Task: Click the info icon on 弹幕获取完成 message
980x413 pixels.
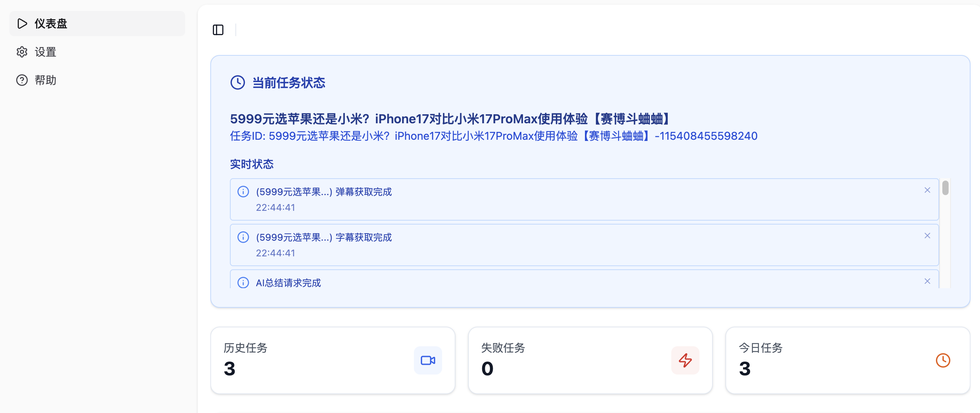Action: 243,192
